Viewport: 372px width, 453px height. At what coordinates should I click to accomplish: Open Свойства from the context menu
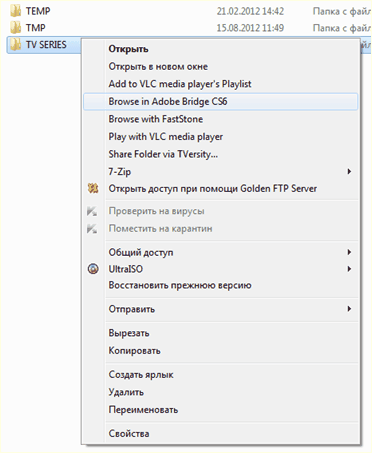point(220,434)
